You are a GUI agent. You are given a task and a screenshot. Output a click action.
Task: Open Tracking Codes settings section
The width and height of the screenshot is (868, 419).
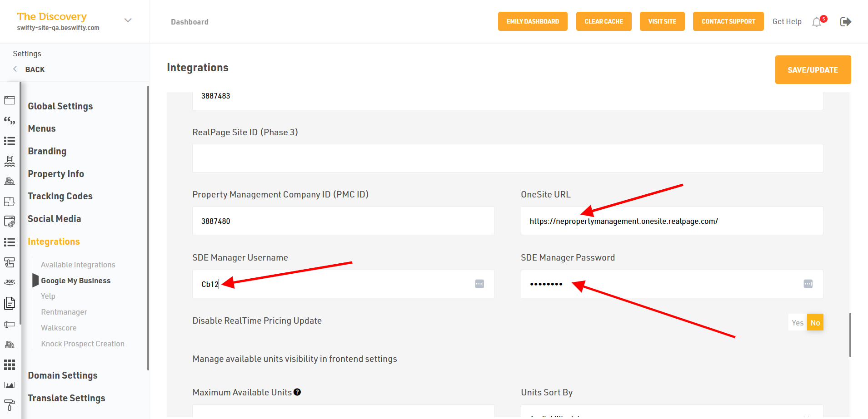(60, 196)
